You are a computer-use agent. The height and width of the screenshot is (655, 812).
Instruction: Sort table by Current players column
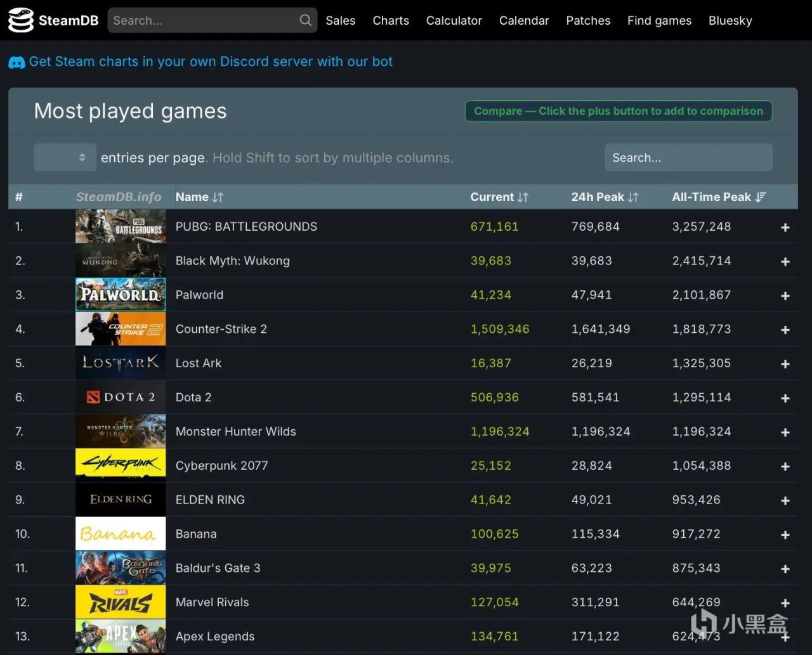click(499, 197)
